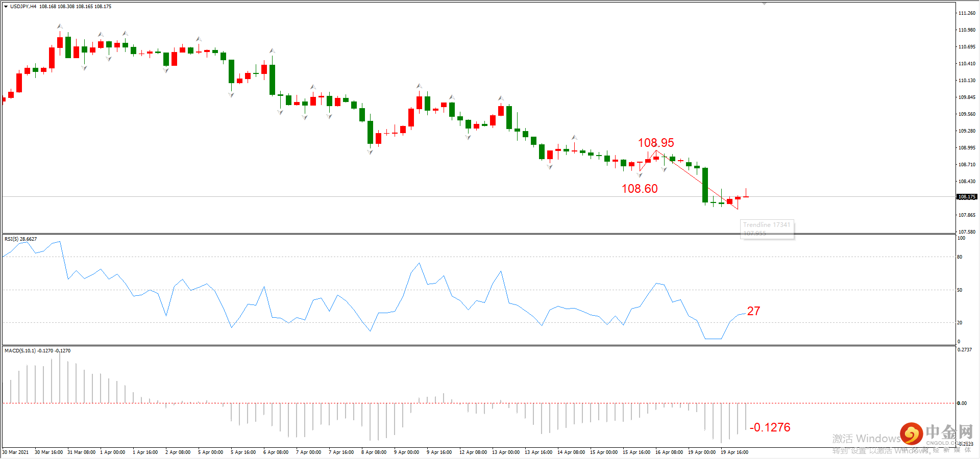Screen dimensions: 980x459
Task: Click the large green candle at 19 Apr
Action: click(x=705, y=185)
